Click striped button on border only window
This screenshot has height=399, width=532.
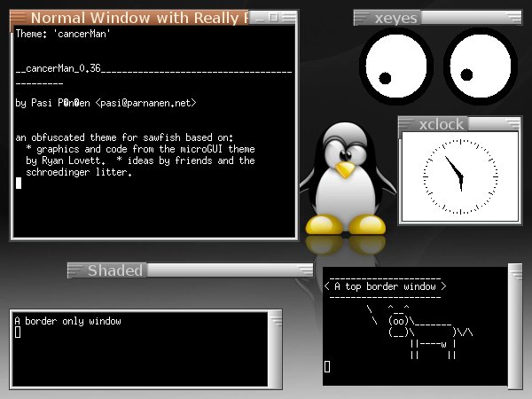[275, 320]
